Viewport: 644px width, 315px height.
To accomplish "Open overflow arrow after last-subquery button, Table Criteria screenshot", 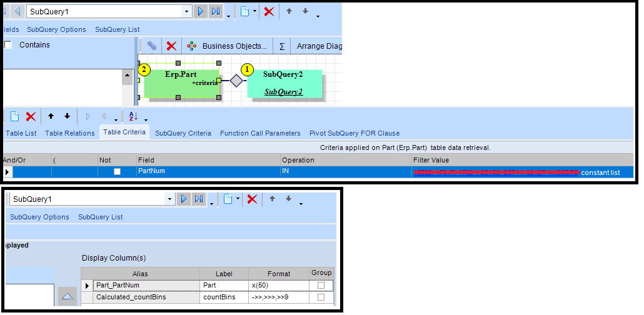I will tap(228, 16).
